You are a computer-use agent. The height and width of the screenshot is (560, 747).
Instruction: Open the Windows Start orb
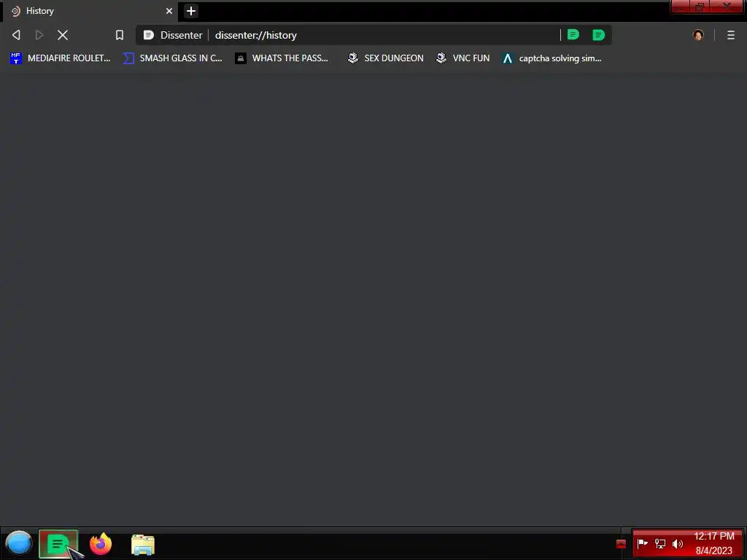[18, 543]
